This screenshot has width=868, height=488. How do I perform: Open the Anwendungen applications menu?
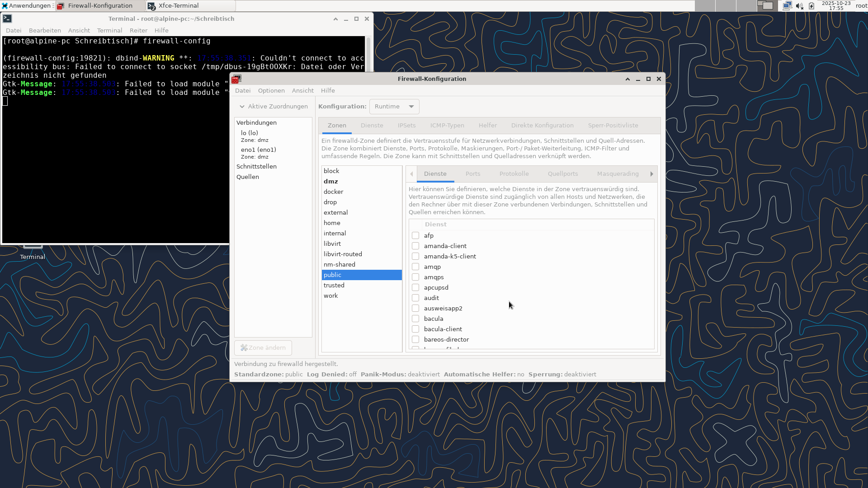[x=26, y=6]
